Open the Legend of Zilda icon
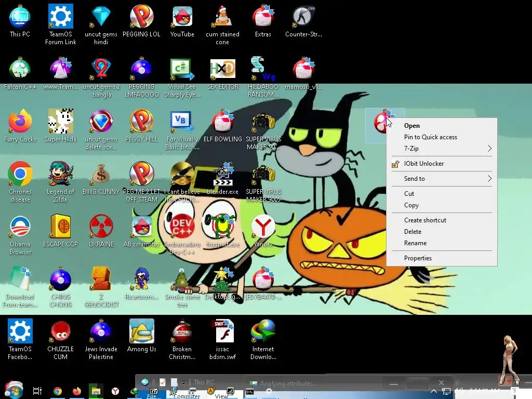The width and height of the screenshot is (532, 399). (x=60, y=182)
